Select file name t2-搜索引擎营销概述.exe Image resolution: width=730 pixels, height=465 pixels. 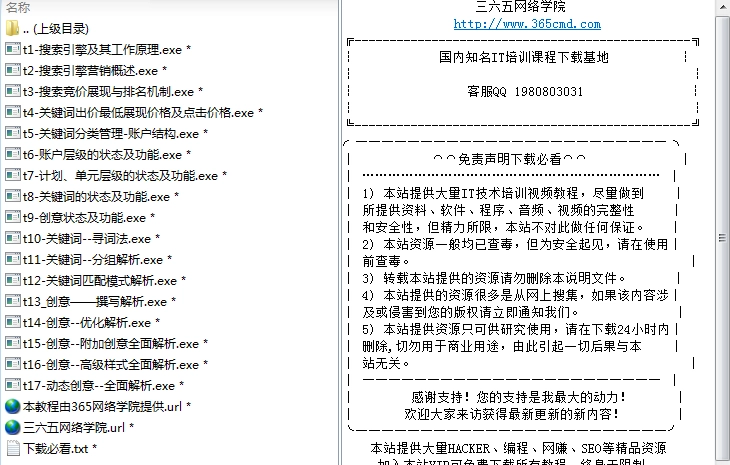pos(90,71)
